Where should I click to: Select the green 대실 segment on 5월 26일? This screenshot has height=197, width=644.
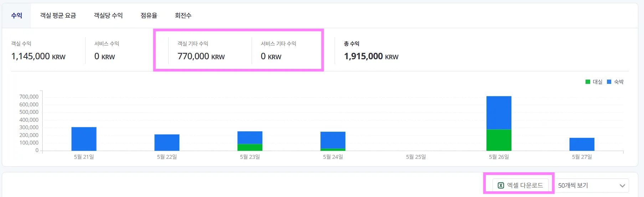pos(499,140)
